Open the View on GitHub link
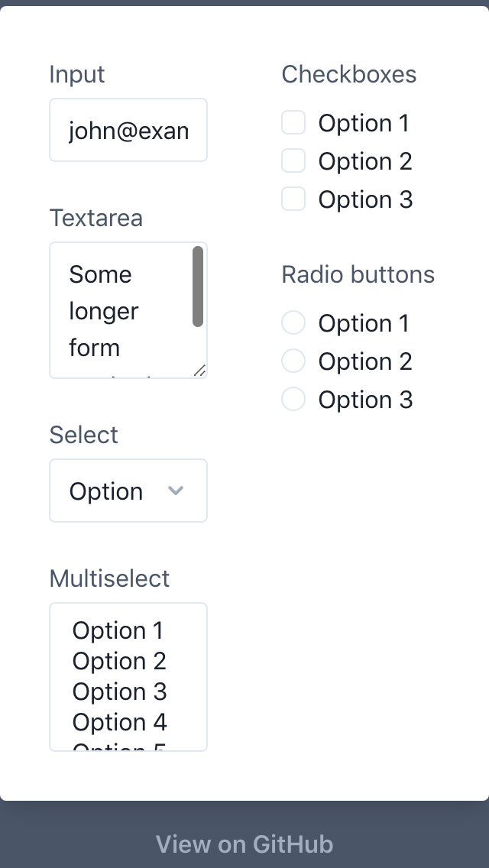Image resolution: width=489 pixels, height=868 pixels. click(x=244, y=844)
